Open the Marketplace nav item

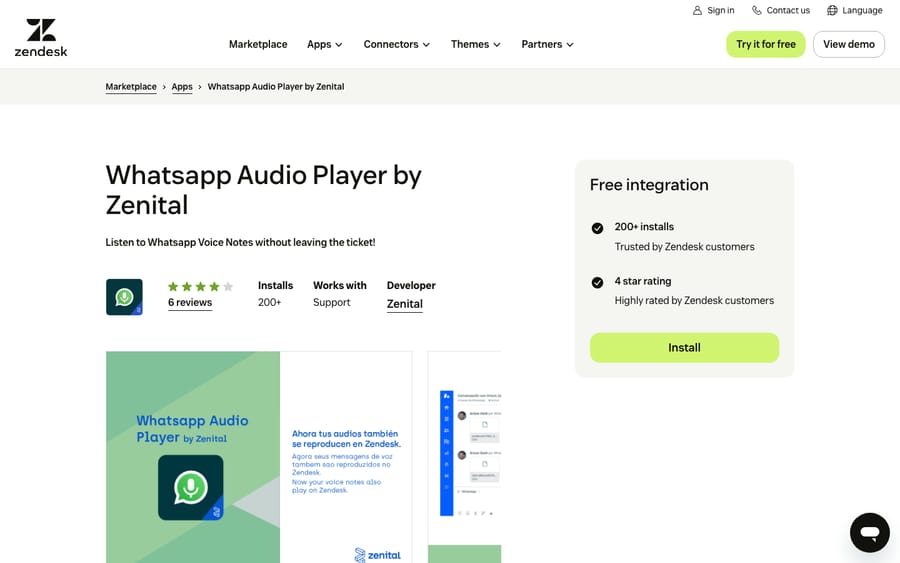click(x=258, y=44)
